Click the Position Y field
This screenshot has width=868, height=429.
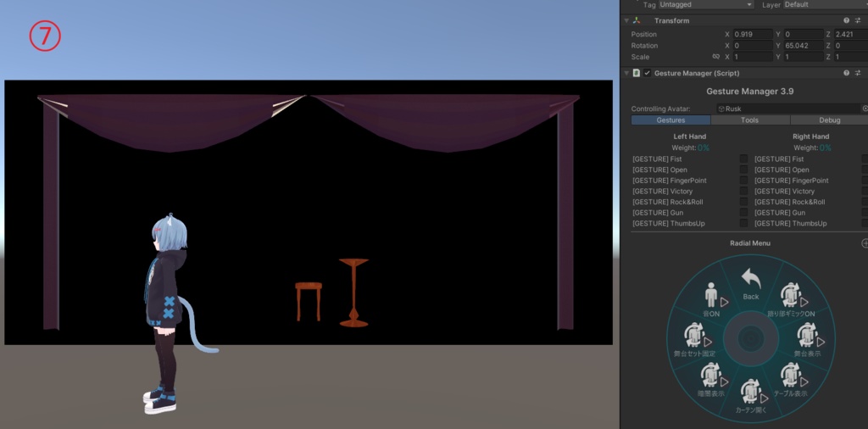pos(803,34)
